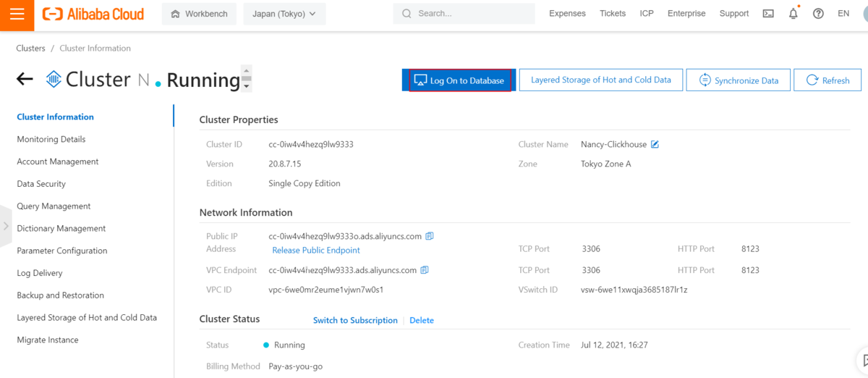Screen dimensions: 868x378
Task: Switch language via EN
Action: point(843,14)
